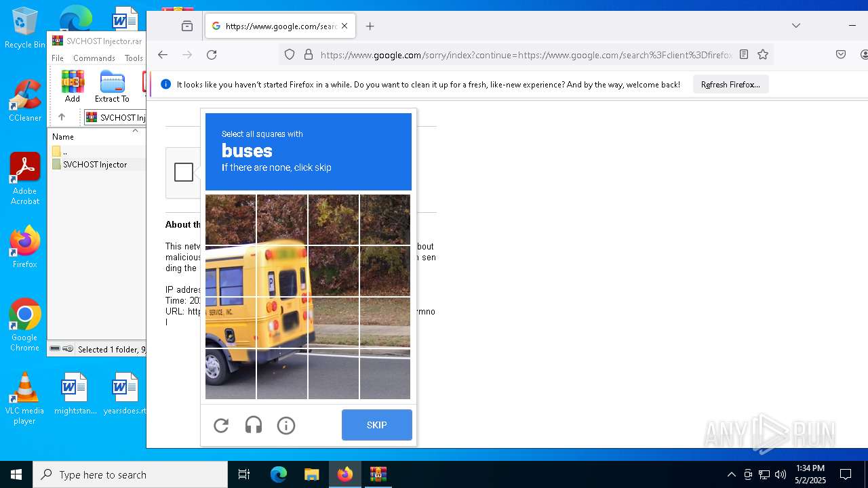Toggle reader view icon in address bar

pos(744,55)
